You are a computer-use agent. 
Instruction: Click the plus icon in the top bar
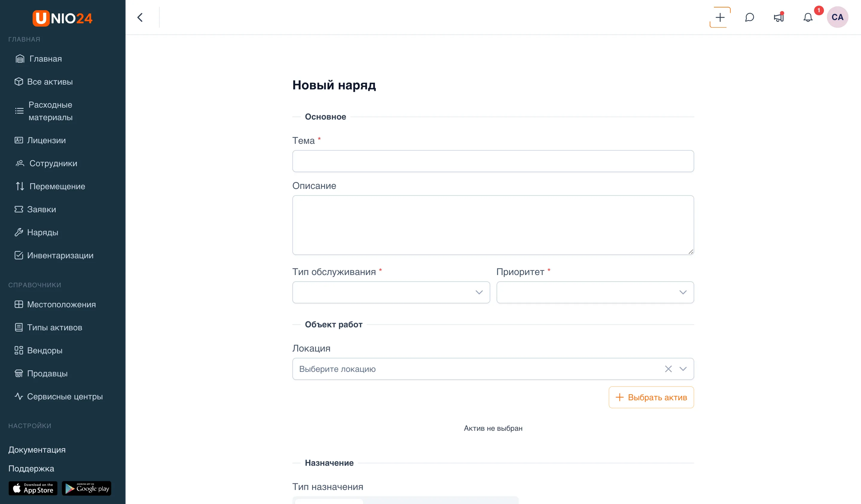click(720, 17)
